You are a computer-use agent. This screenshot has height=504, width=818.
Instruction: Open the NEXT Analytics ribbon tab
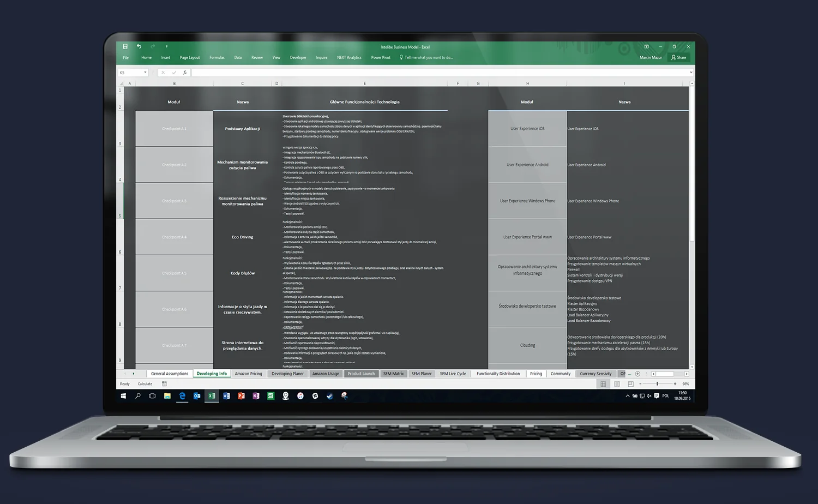[349, 57]
